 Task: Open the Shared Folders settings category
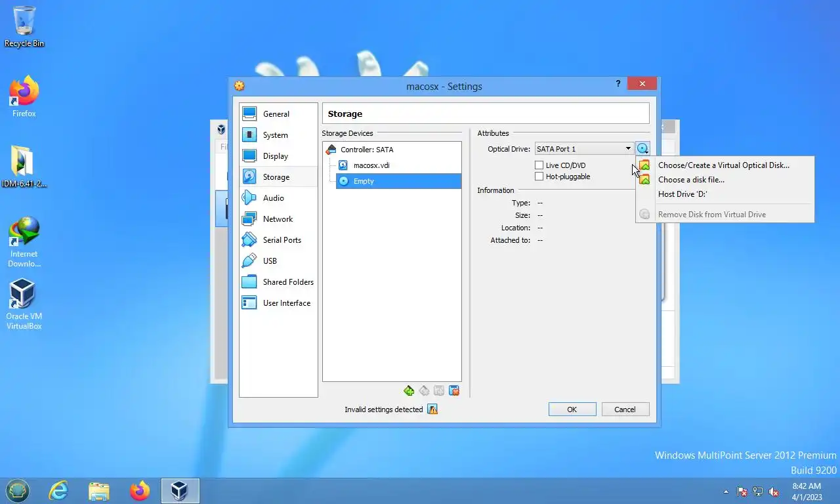pyautogui.click(x=278, y=282)
